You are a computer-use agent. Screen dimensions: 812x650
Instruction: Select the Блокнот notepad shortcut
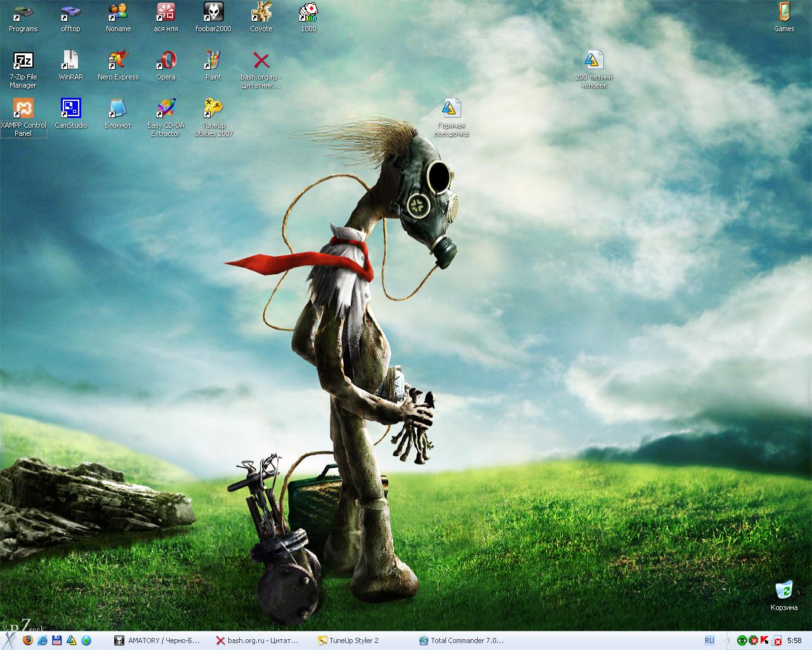click(x=118, y=114)
